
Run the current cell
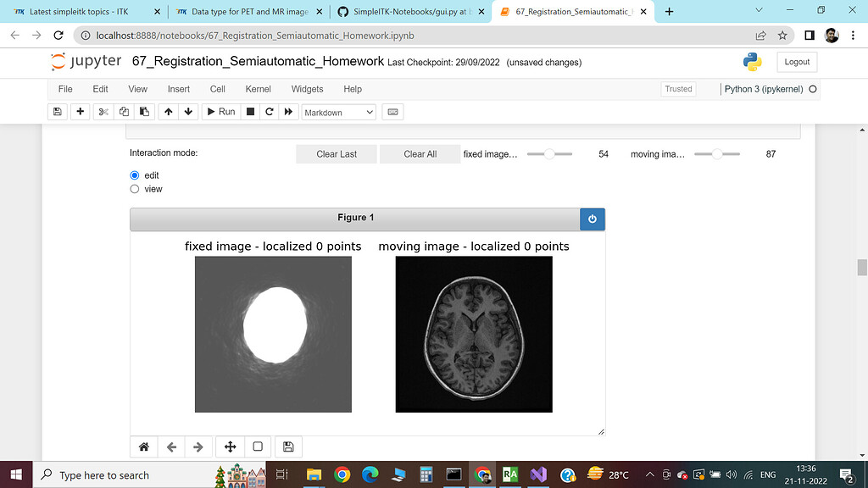coord(220,111)
